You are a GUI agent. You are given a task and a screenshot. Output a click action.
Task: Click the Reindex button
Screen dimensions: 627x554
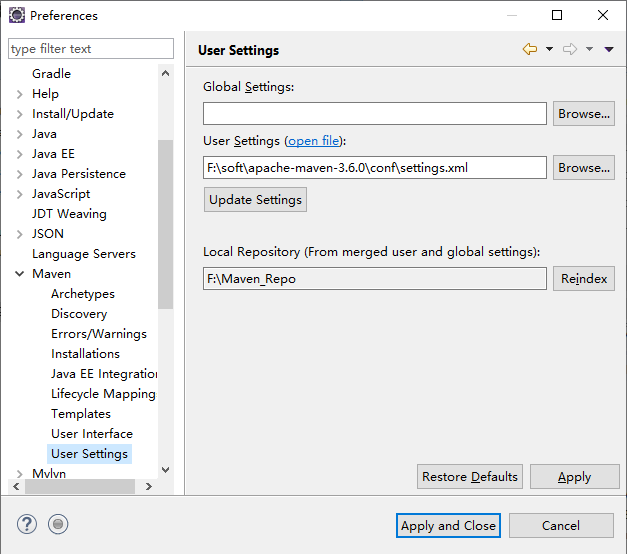point(583,279)
